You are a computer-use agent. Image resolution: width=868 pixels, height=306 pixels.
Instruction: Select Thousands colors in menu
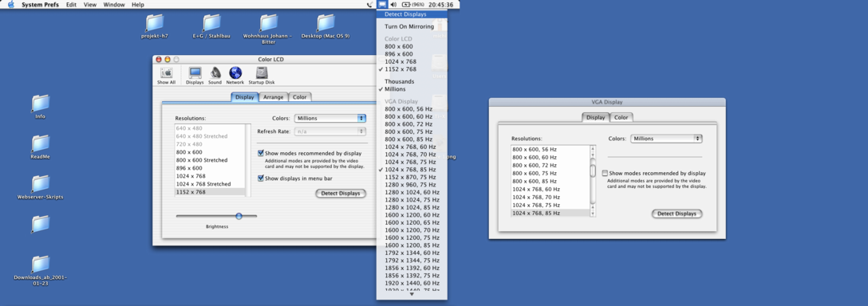click(412, 81)
